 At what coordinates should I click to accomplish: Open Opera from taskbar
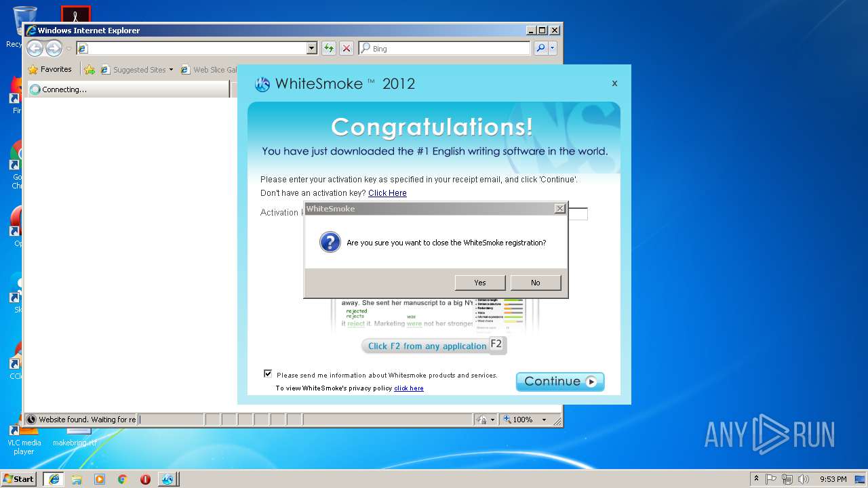(x=145, y=479)
